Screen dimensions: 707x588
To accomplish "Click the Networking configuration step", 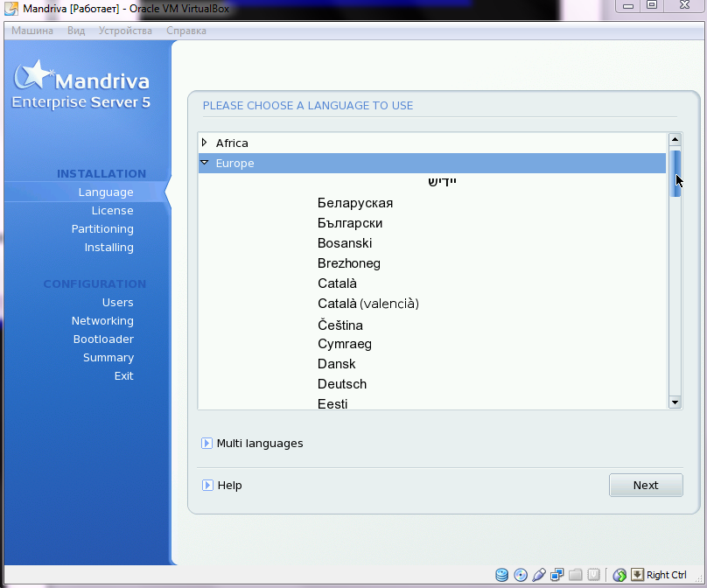I will pos(102,321).
